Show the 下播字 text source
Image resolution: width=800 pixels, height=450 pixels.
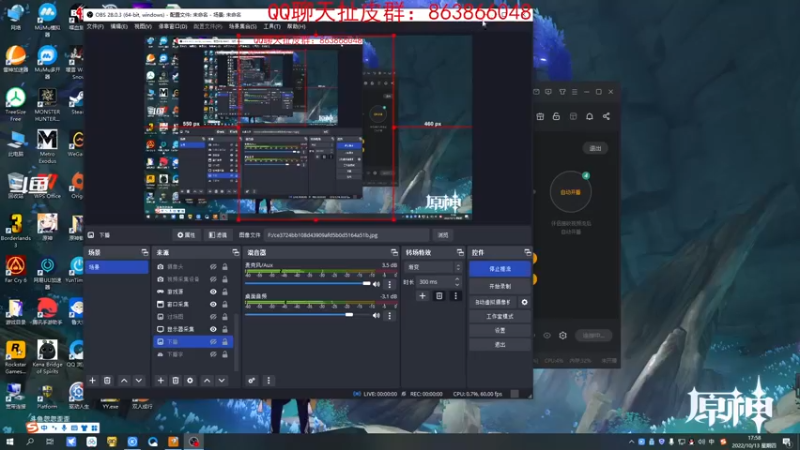coord(213,354)
